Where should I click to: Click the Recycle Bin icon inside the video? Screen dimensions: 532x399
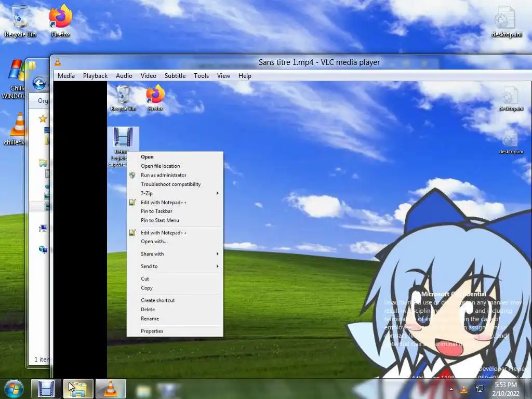123,98
